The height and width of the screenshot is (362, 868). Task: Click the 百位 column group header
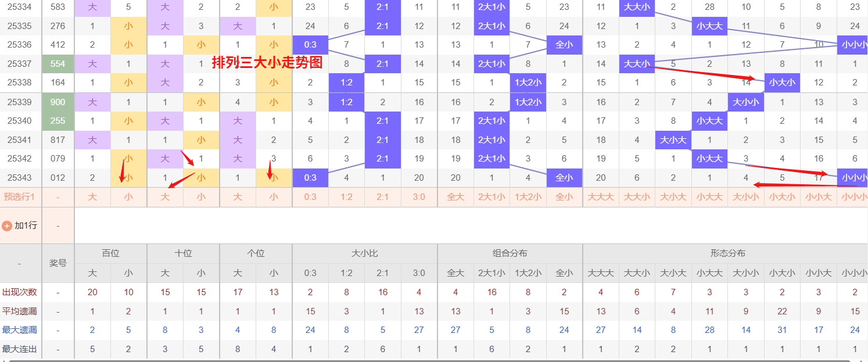coord(110,253)
